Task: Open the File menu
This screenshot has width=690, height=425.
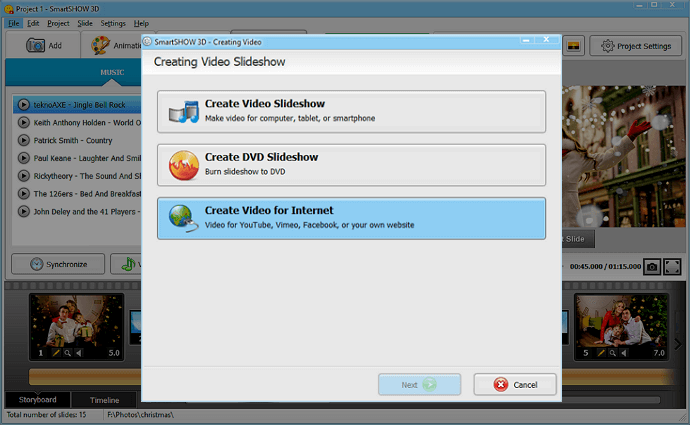Action: coord(14,23)
